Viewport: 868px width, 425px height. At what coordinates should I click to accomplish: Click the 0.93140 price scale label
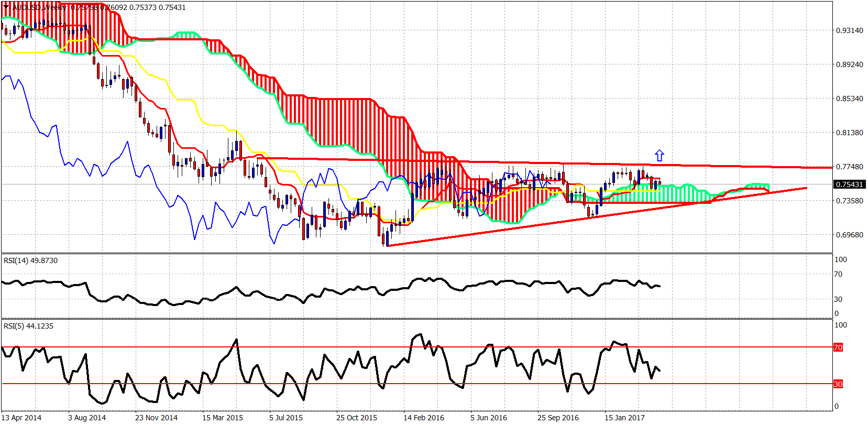click(x=849, y=30)
